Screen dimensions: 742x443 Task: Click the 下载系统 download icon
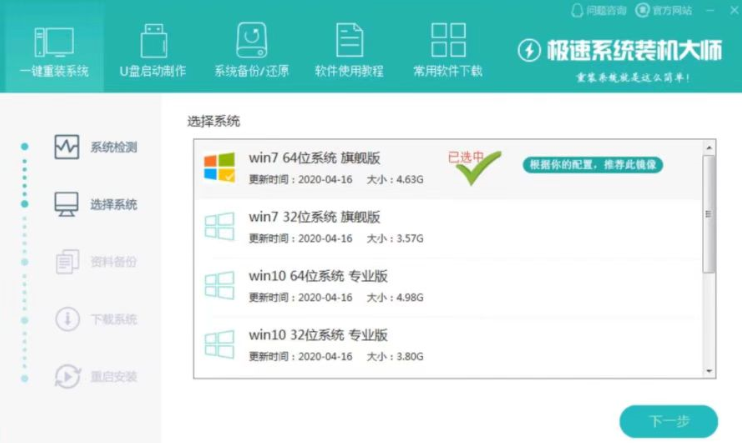click(67, 319)
